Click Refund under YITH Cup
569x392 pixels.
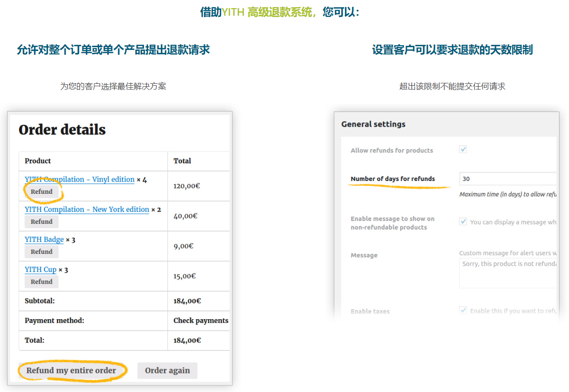41,282
